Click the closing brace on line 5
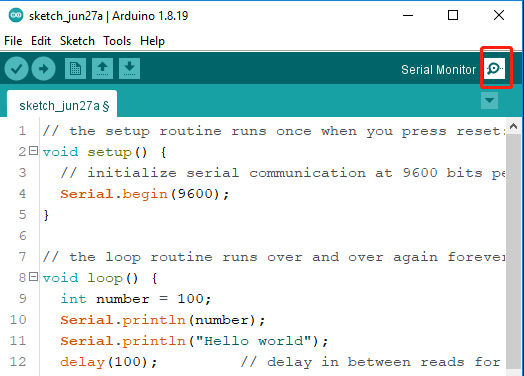 (x=46, y=215)
